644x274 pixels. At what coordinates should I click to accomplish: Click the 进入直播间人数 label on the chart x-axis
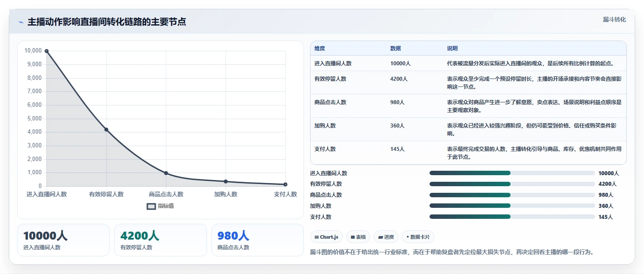pyautogui.click(x=47, y=194)
